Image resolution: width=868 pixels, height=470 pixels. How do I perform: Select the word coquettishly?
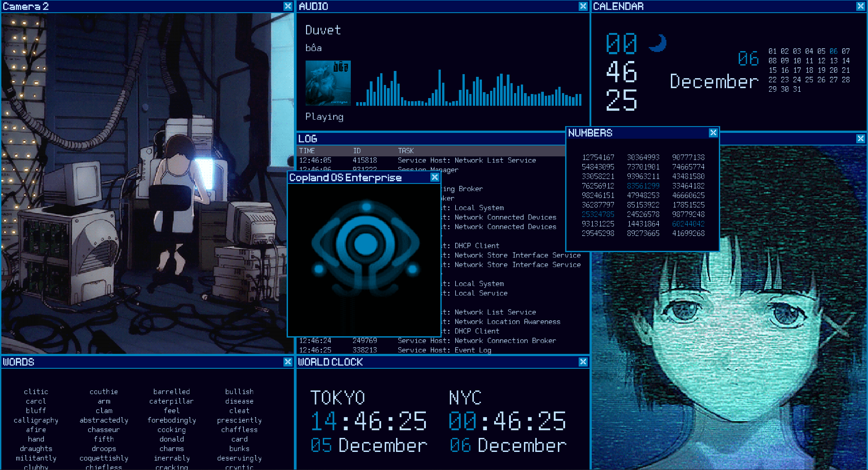tap(104, 458)
